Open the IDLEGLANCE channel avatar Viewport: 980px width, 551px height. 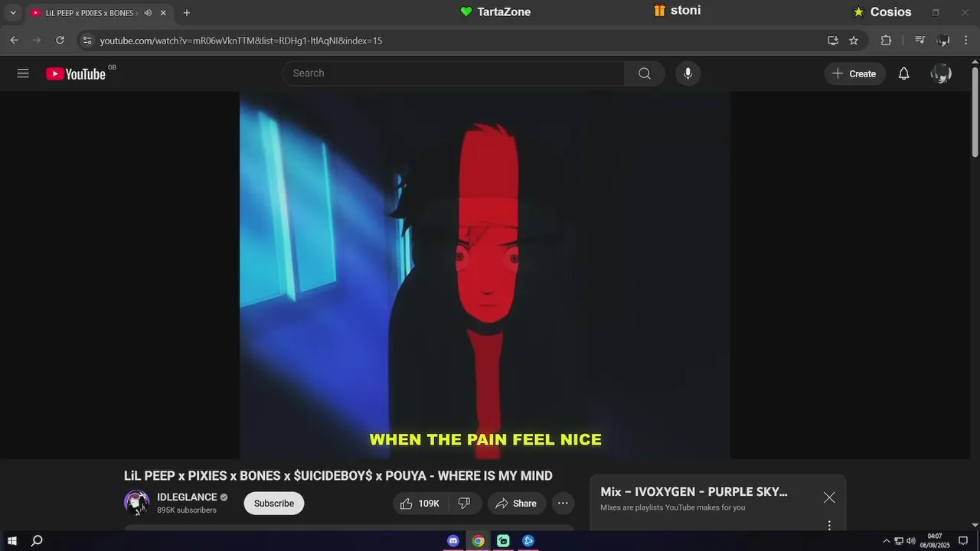[x=137, y=503]
